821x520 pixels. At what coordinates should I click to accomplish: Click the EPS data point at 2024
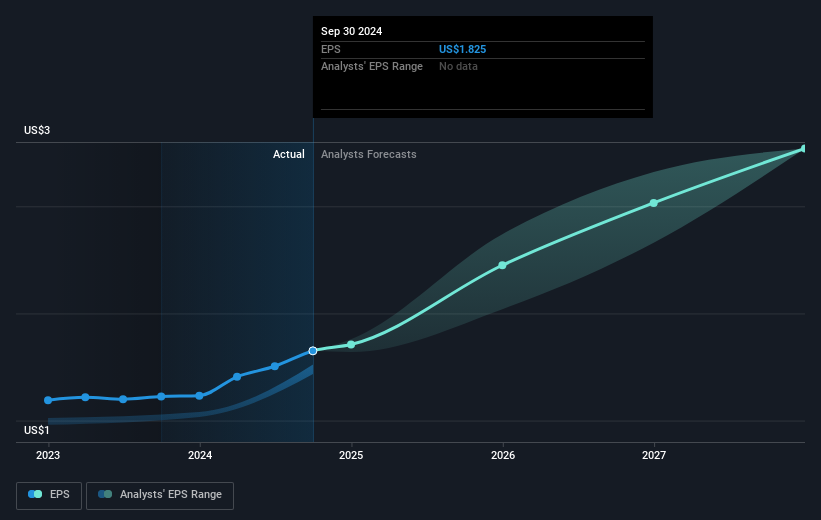coord(199,396)
